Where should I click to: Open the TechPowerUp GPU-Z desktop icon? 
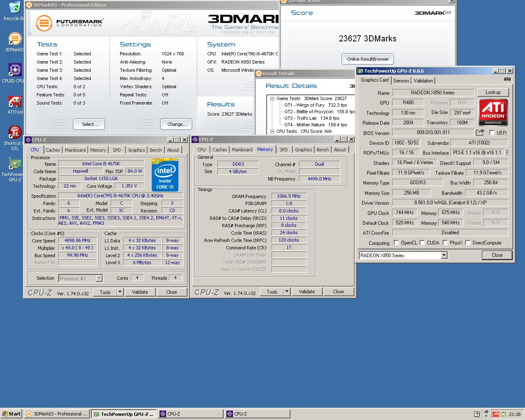pyautogui.click(x=15, y=164)
